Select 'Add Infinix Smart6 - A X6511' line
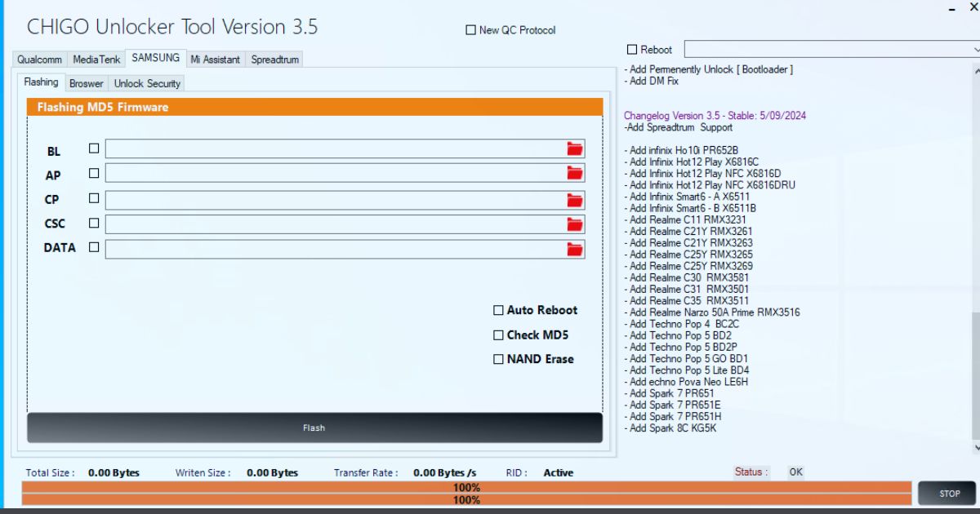The height and width of the screenshot is (514, 980). click(688, 197)
